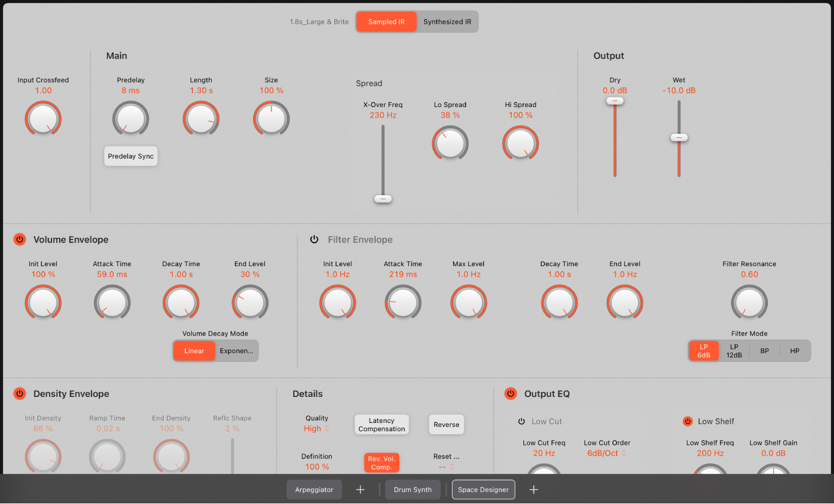834x504 pixels.
Task: Toggle the Filter Envelope power icon
Action: point(313,240)
